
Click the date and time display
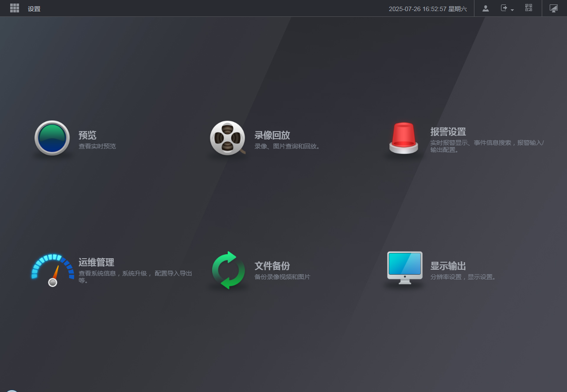[427, 9]
